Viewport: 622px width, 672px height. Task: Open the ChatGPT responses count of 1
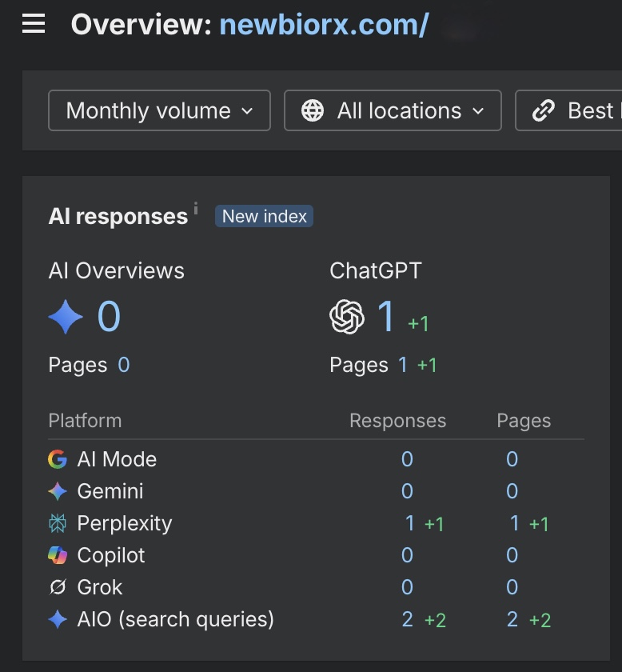tap(386, 317)
